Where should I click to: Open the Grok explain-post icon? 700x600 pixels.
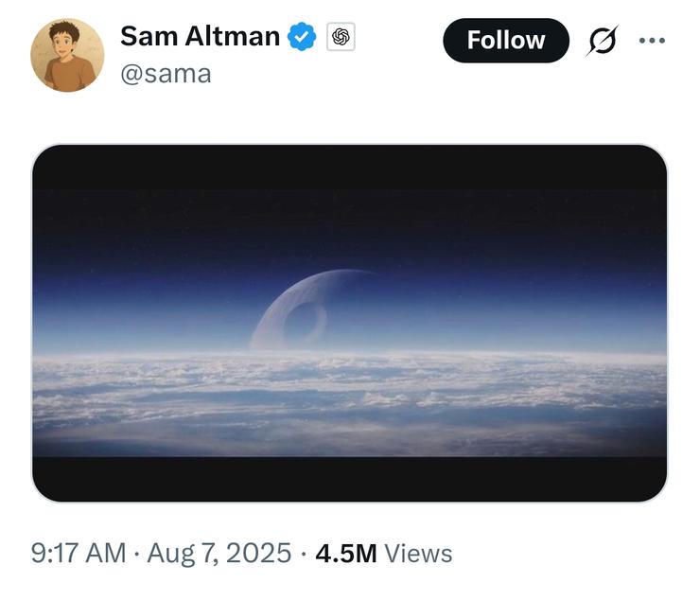point(602,41)
